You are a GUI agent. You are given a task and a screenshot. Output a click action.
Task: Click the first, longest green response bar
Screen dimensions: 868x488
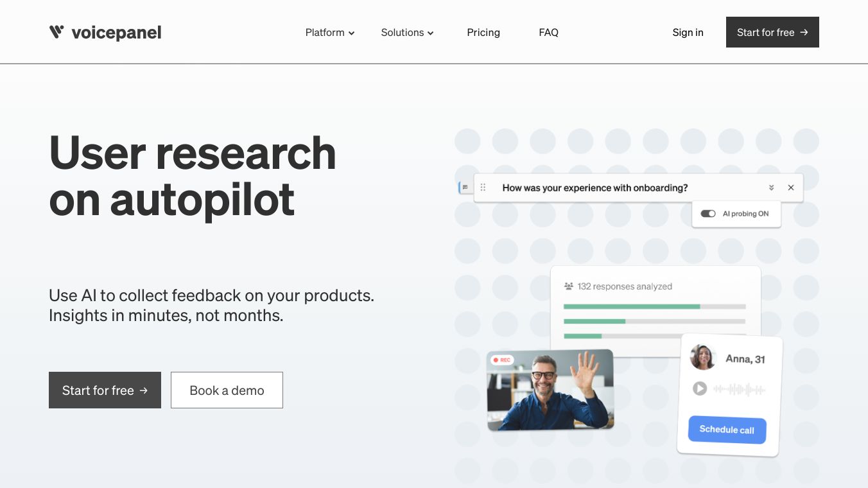pos(632,307)
